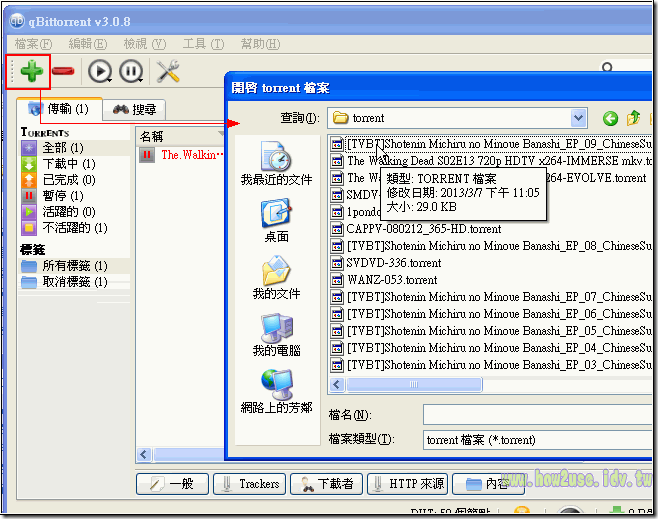Select the 下載中 (1) filter
Screen dimensions: 658x519
[x=68, y=164]
